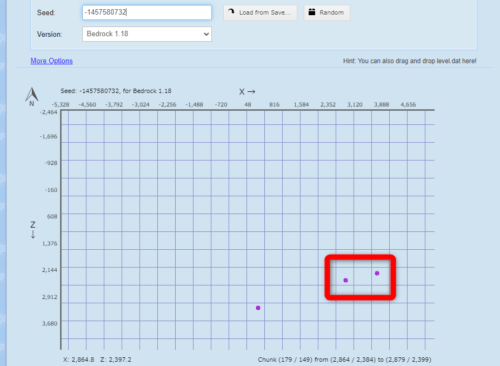Click the X axis label '-5,328'
This screenshot has width=500, height=366.
pyautogui.click(x=60, y=104)
